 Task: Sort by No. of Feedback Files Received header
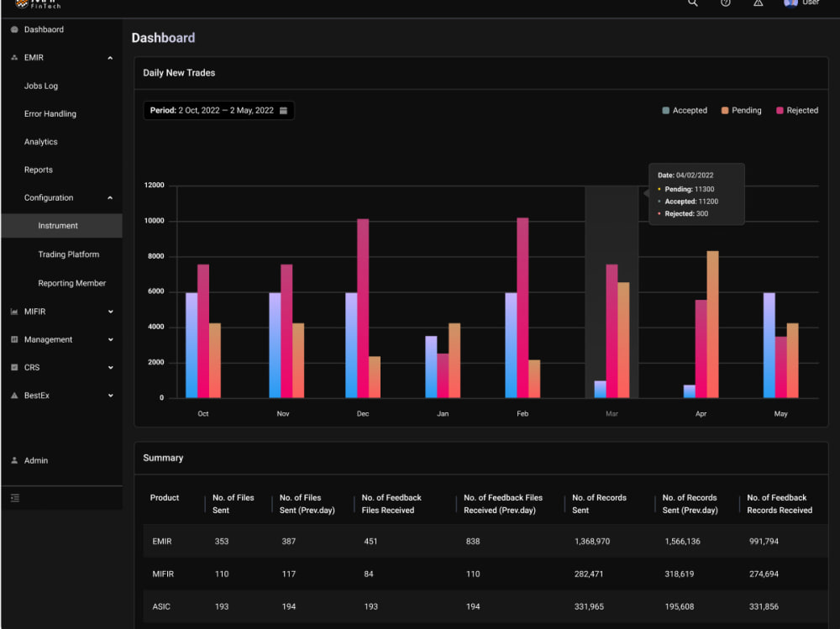point(391,504)
